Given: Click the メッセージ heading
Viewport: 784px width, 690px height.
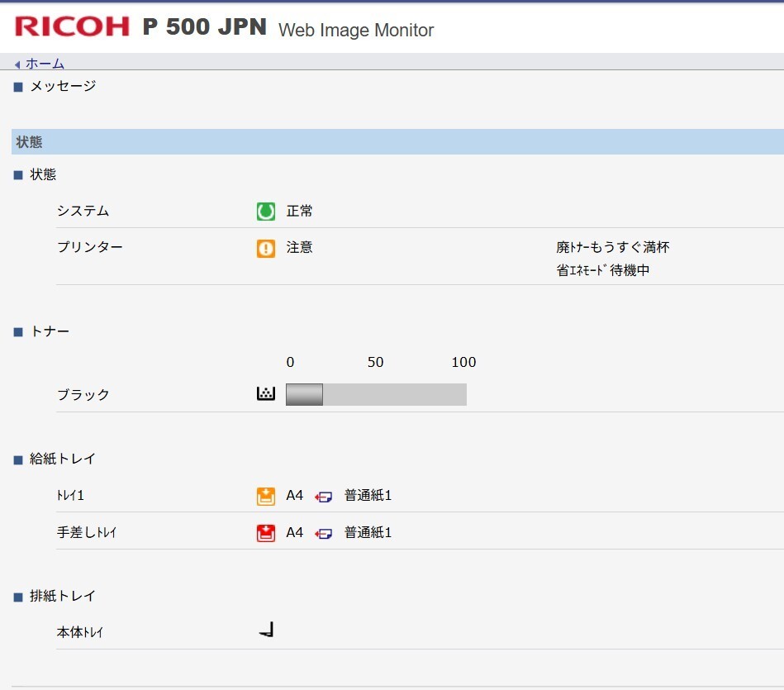Looking at the screenshot, I should click(63, 86).
